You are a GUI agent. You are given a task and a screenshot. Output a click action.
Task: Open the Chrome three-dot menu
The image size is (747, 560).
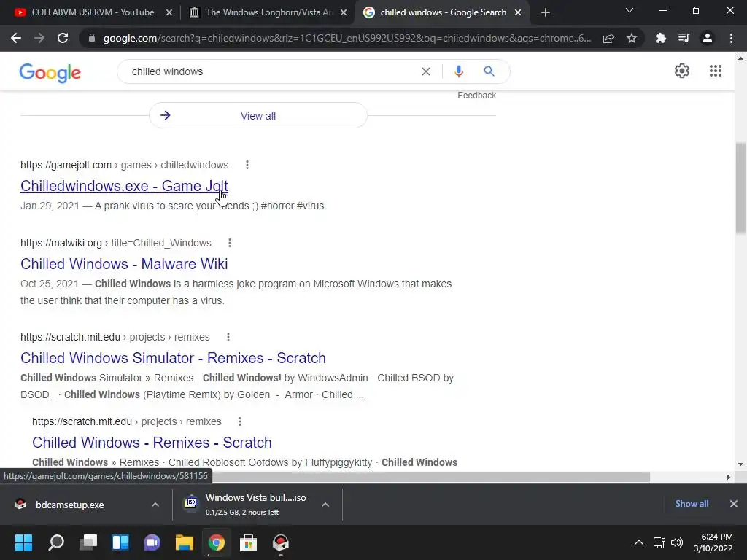[x=731, y=38]
